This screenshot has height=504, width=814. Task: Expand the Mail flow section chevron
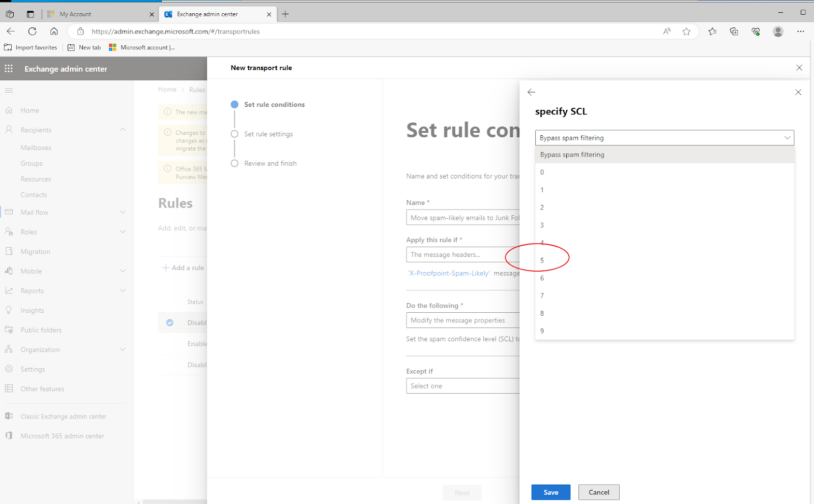click(x=123, y=212)
